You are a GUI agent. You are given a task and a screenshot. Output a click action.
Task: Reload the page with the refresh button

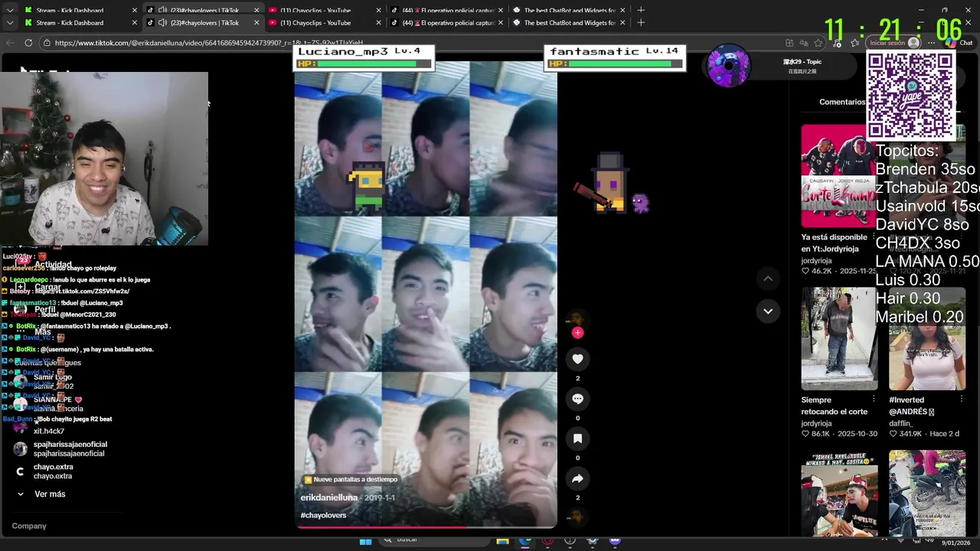[x=28, y=43]
